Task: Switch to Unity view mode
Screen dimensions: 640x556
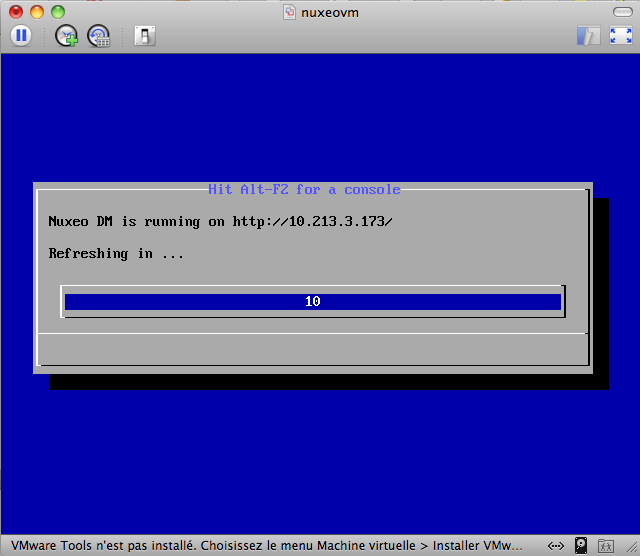Action: click(589, 36)
